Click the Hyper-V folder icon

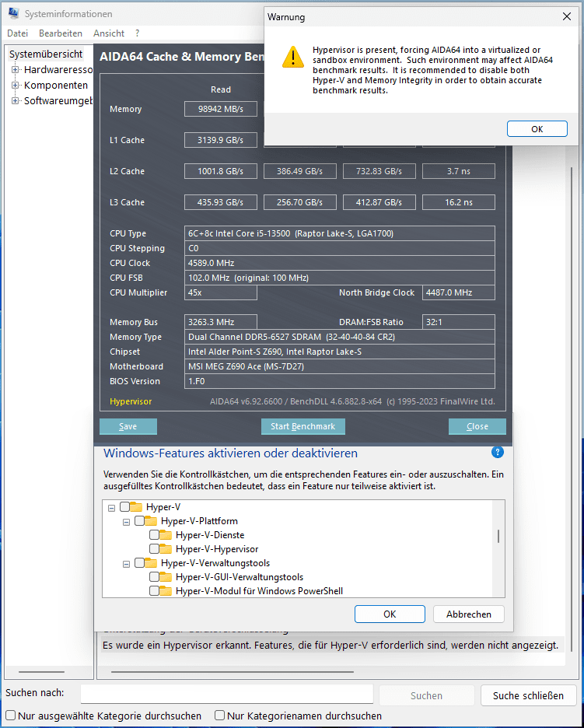click(136, 506)
